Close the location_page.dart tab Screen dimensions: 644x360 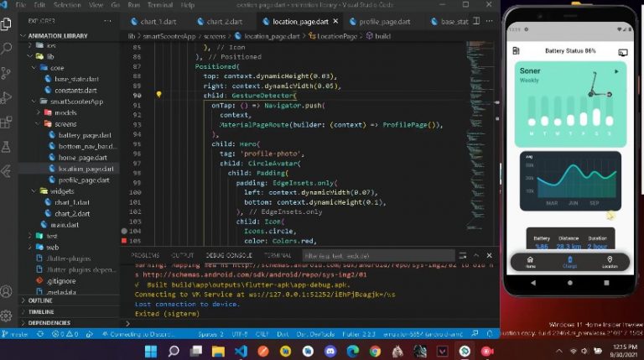point(335,21)
